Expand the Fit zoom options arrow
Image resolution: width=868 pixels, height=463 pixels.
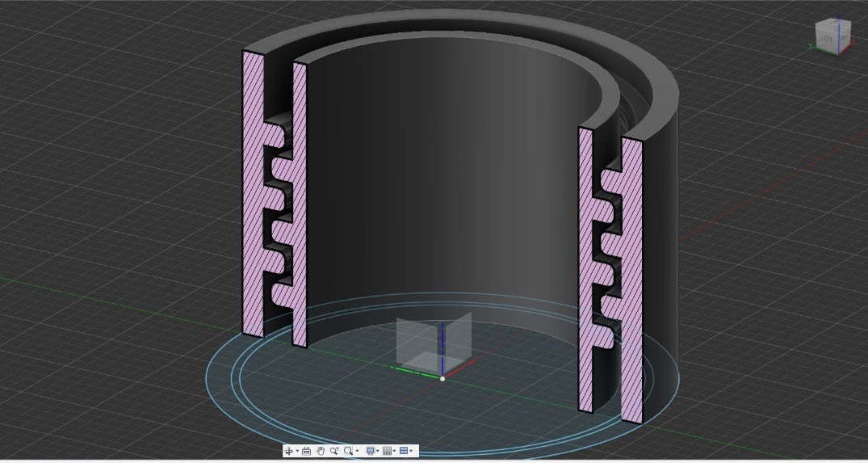point(357,451)
